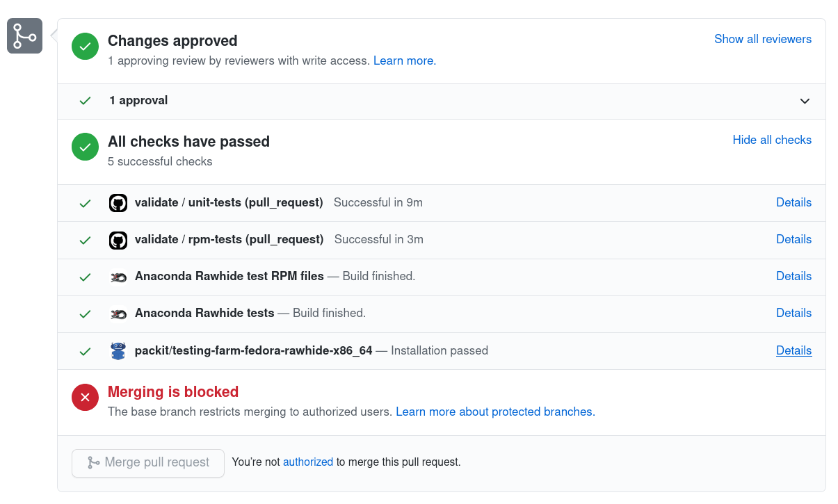838x504 pixels.
Task: Follow the authorized link near merge button
Action: tap(307, 462)
